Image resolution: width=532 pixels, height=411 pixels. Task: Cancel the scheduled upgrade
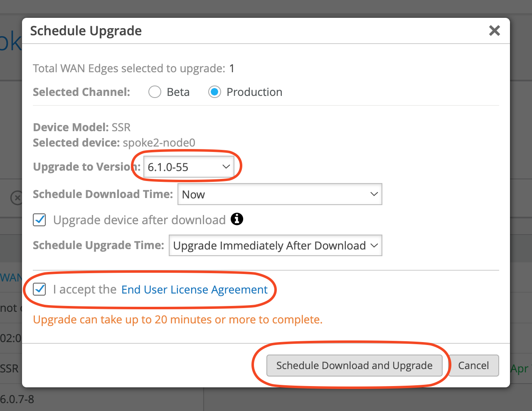pyautogui.click(x=473, y=365)
